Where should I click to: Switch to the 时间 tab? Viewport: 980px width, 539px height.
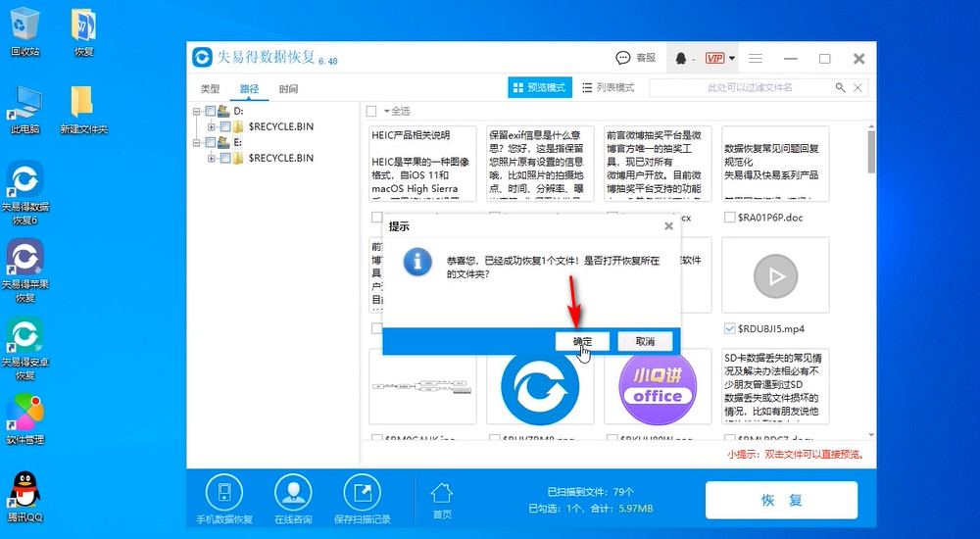click(x=288, y=89)
